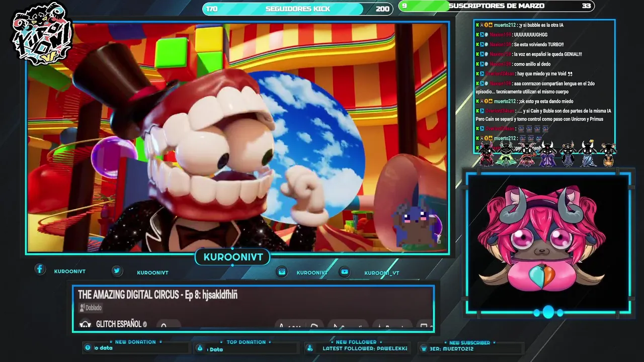
Task: Click the current subscriber count 9
Action: [x=405, y=6]
